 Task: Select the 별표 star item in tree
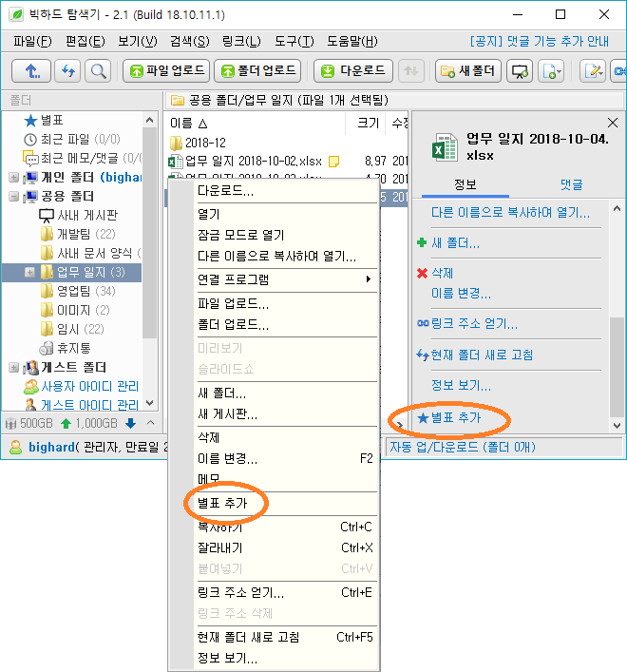[x=44, y=121]
